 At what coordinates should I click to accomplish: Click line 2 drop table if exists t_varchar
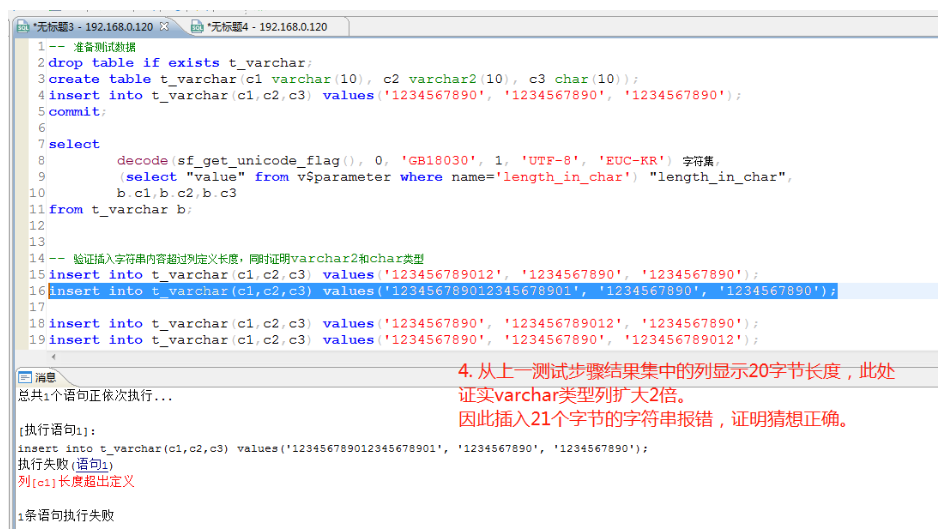coord(180,63)
